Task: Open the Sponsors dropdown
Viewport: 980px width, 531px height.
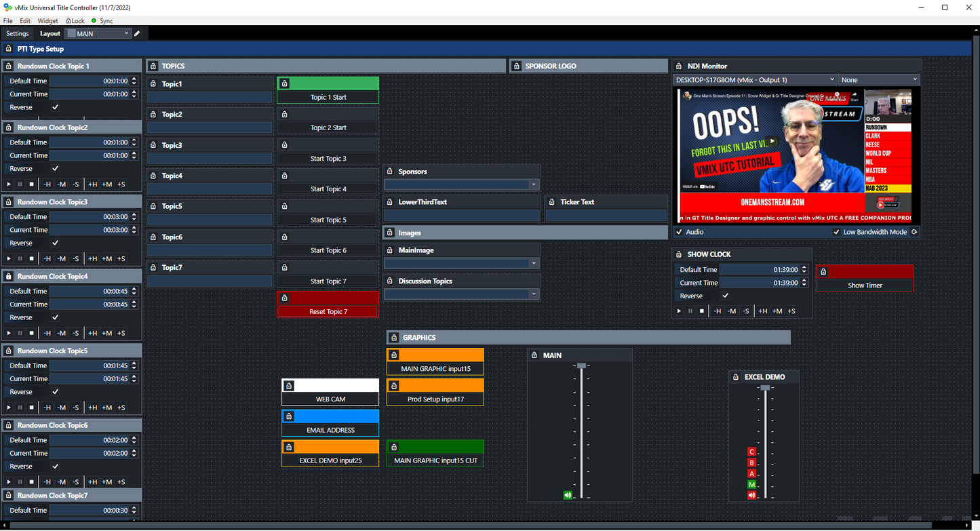Action: [x=535, y=184]
